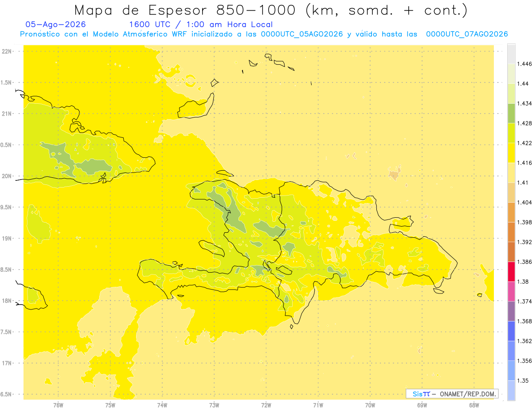Click the legend value '1.386'
The width and height of the screenshot is (532, 411).
pyautogui.click(x=524, y=262)
